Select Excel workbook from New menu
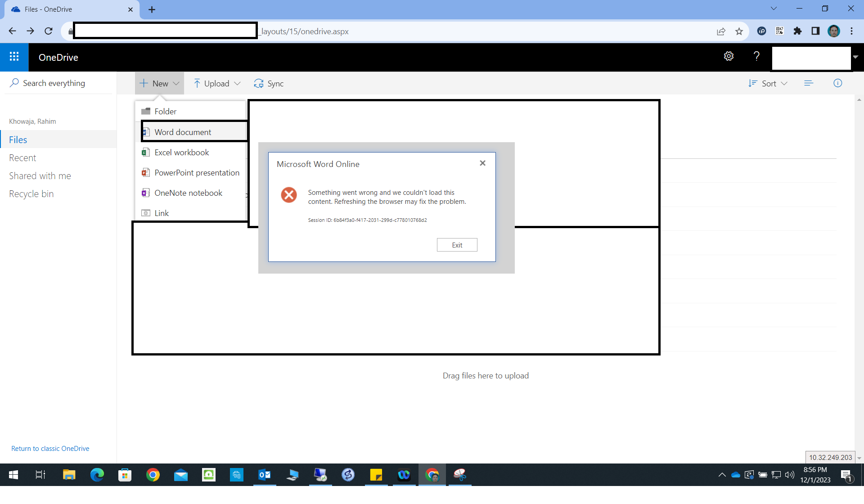This screenshot has width=864, height=504. click(x=181, y=153)
